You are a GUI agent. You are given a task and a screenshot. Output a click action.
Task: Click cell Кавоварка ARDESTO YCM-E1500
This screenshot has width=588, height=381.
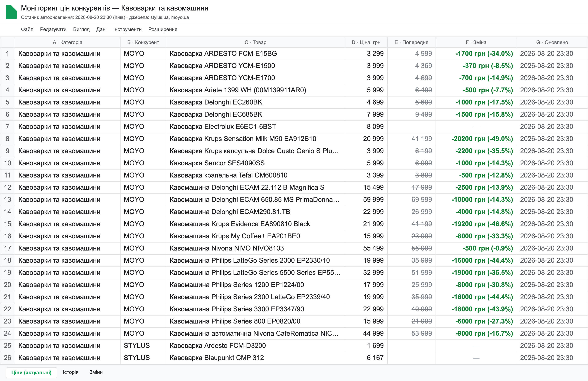click(255, 66)
